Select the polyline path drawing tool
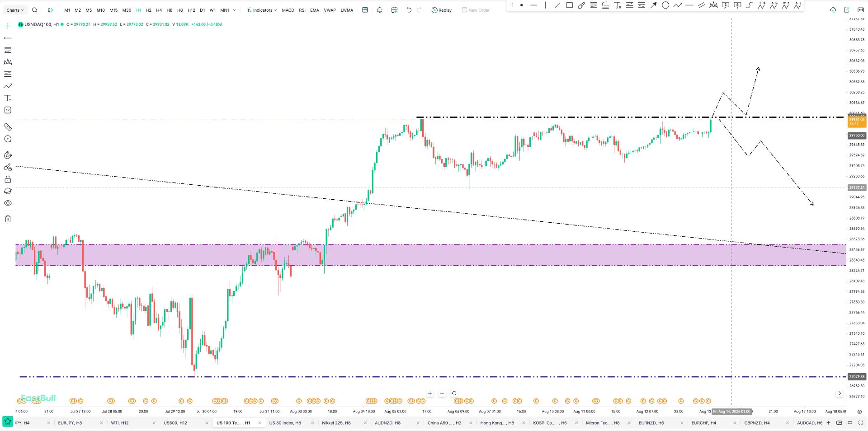 pyautogui.click(x=677, y=5)
